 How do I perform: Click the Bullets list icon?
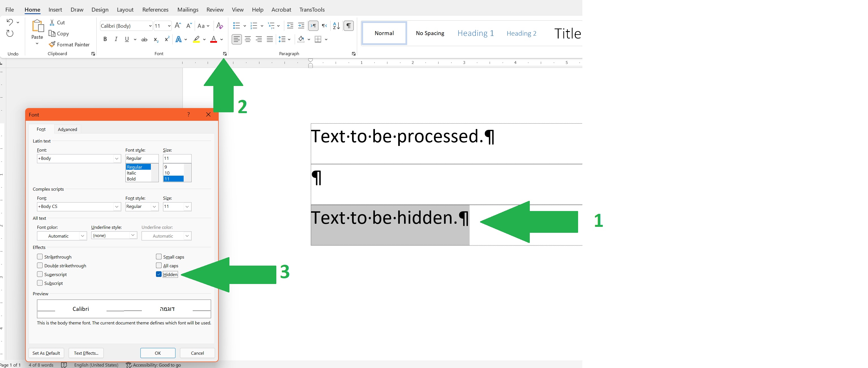click(x=235, y=25)
